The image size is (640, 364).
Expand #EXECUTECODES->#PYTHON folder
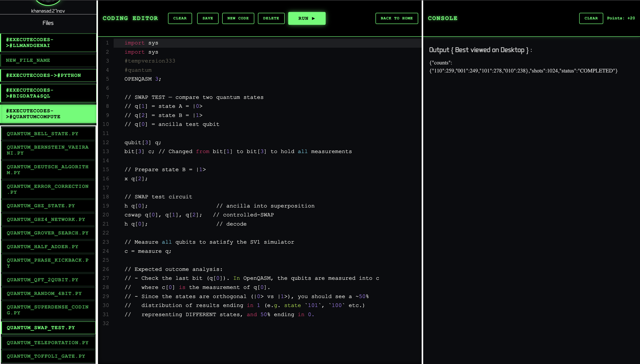[48, 75]
